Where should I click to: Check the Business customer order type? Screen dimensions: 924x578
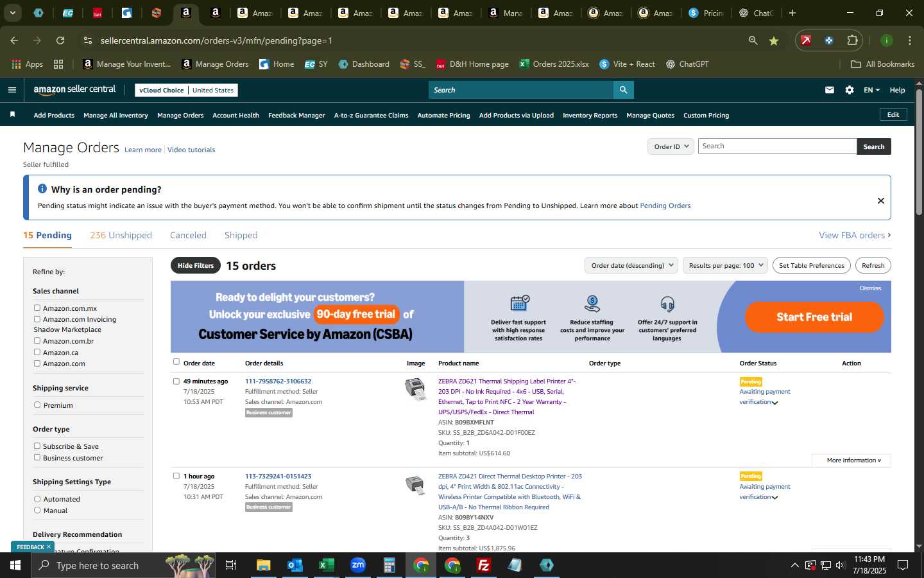pyautogui.click(x=37, y=457)
